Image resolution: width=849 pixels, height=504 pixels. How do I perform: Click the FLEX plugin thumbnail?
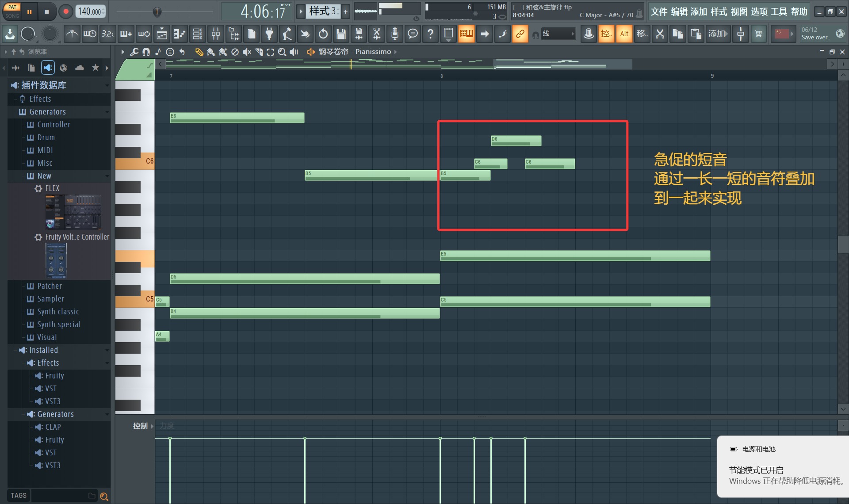pos(73,212)
